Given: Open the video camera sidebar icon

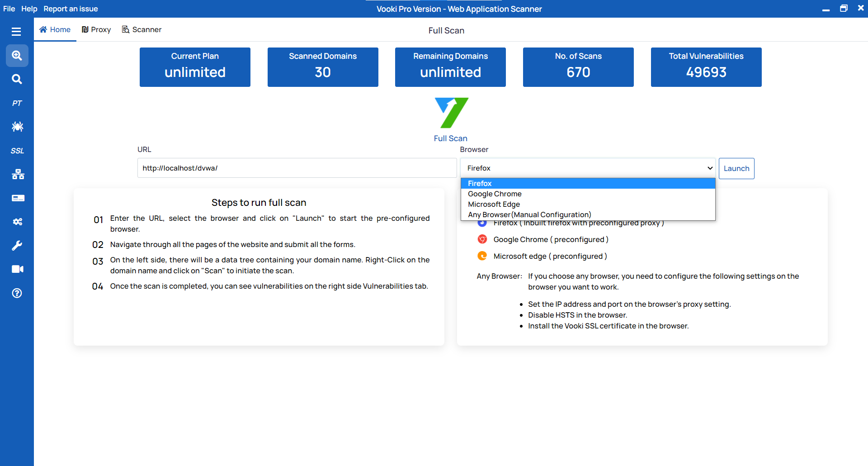Looking at the screenshot, I should pyautogui.click(x=17, y=269).
